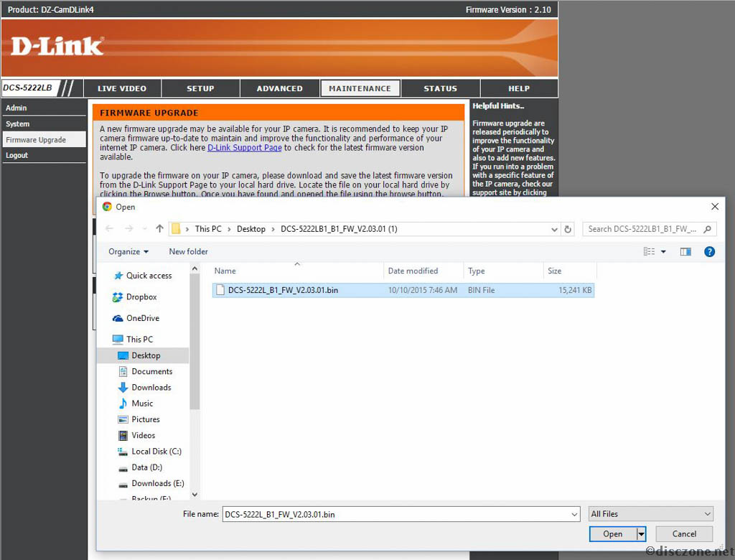The image size is (735, 560).
Task: Click the Pictures folder icon
Action: click(123, 419)
